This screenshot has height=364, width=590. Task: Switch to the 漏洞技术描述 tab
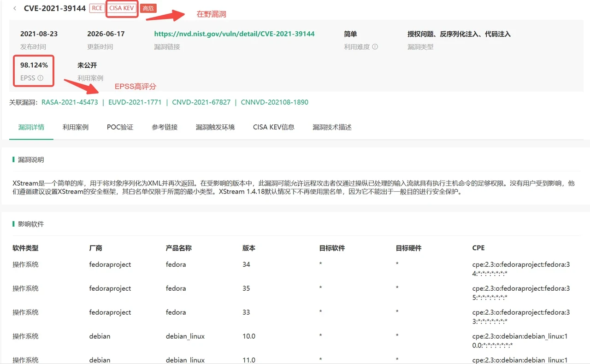(332, 127)
